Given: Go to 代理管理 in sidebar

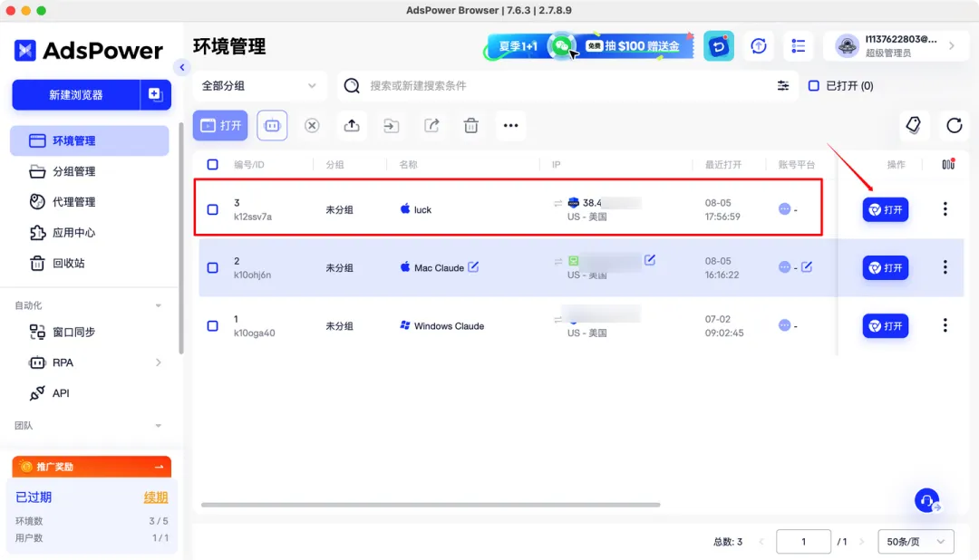Looking at the screenshot, I should (73, 202).
